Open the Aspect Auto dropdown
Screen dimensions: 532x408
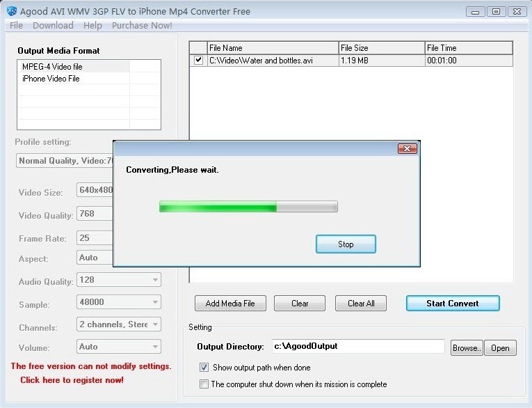coord(95,258)
